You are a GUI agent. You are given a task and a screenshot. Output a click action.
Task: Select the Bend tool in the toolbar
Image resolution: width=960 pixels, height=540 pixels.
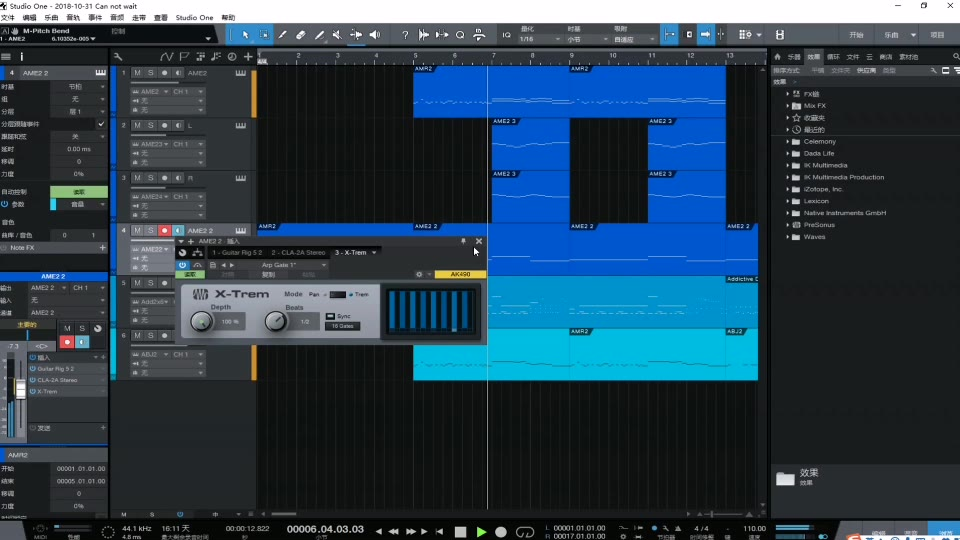click(356, 35)
